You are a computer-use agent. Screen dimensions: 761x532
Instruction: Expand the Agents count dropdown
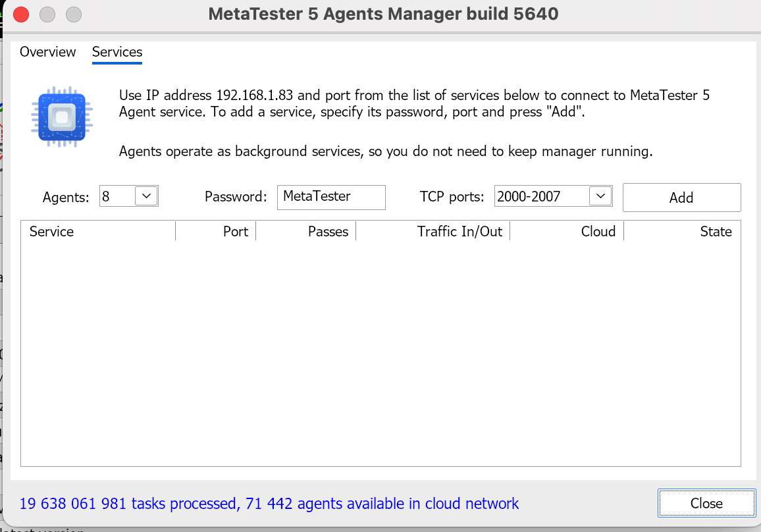(x=147, y=196)
